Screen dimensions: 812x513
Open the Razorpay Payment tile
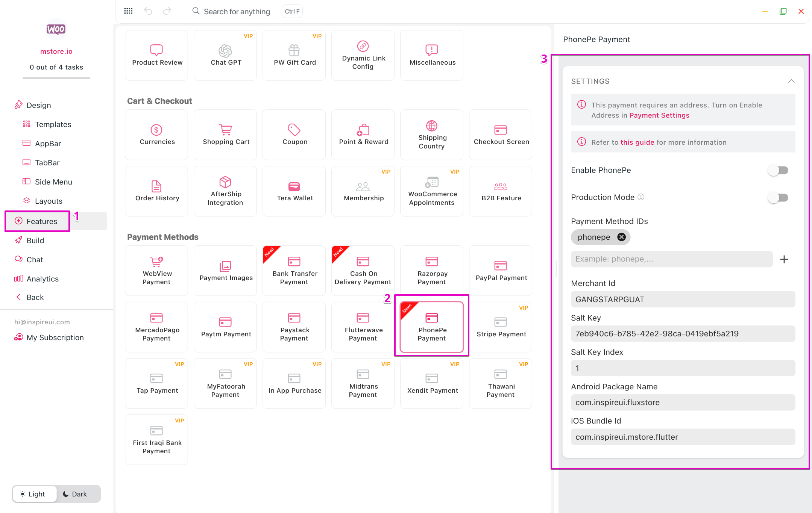(x=431, y=270)
